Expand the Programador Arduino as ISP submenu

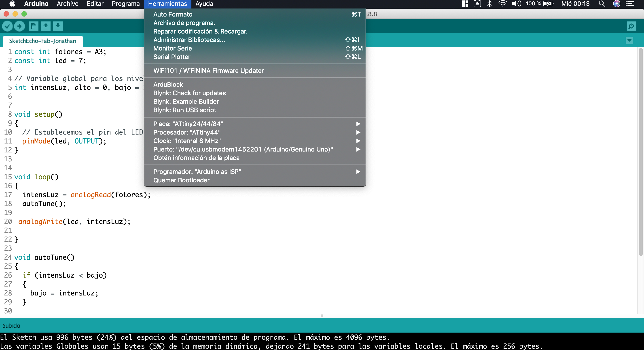click(255, 172)
